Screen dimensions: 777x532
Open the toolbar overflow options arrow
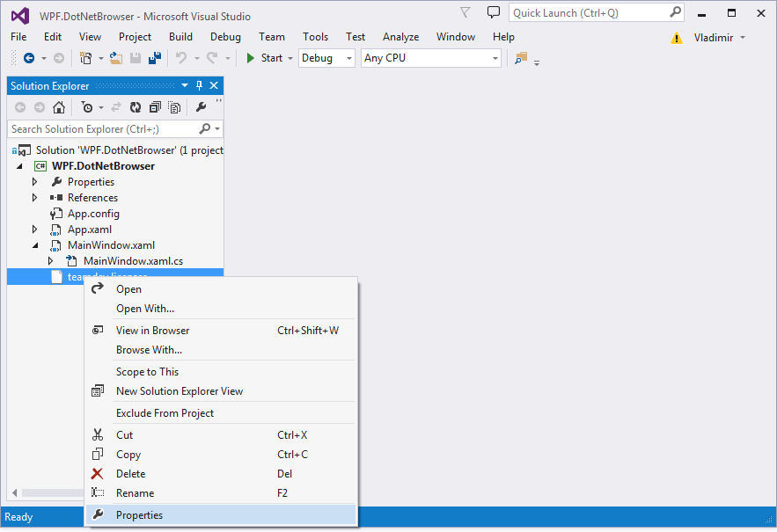coord(537,63)
